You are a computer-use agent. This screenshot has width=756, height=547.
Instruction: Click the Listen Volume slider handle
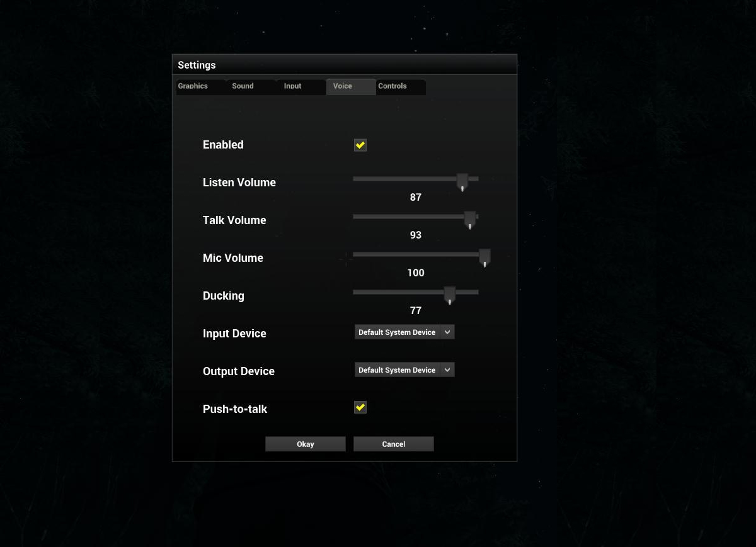coord(462,181)
